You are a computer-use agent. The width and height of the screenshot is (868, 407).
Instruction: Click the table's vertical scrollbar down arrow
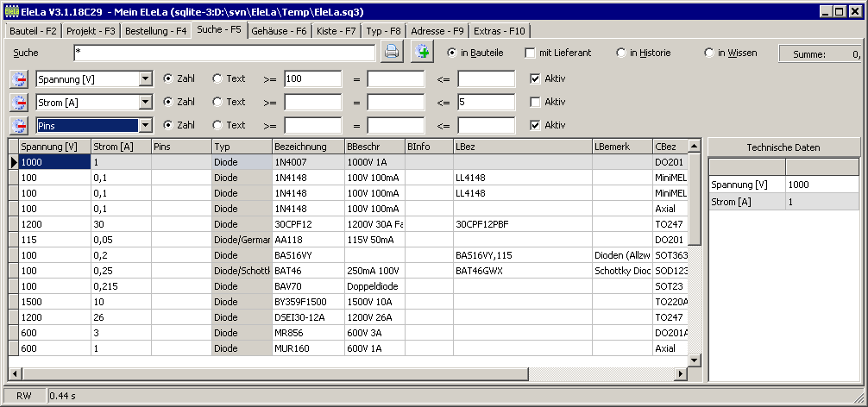click(x=695, y=360)
